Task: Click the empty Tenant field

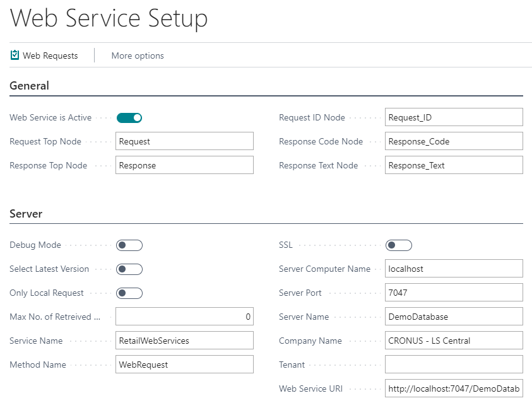Action: pyautogui.click(x=454, y=365)
